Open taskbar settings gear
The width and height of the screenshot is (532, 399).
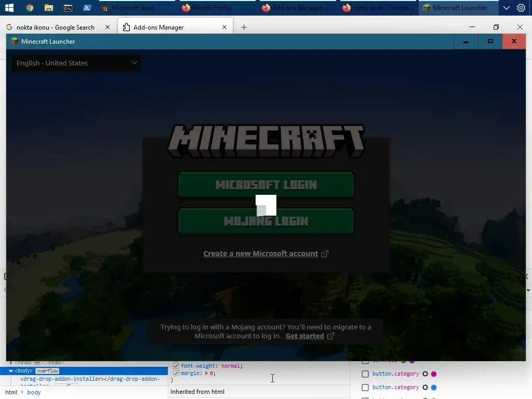coord(521,7)
